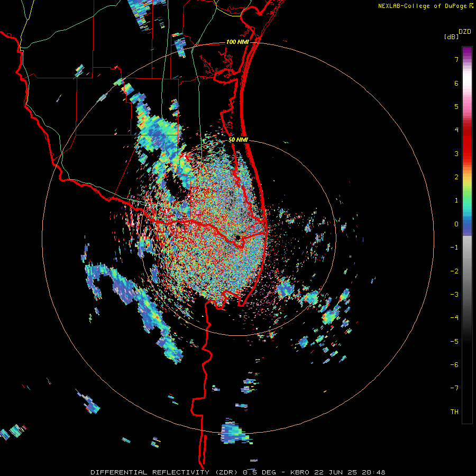Click the DIFFERENTIAL REFLECTIVITY (ZDR) title text

(x=165, y=472)
